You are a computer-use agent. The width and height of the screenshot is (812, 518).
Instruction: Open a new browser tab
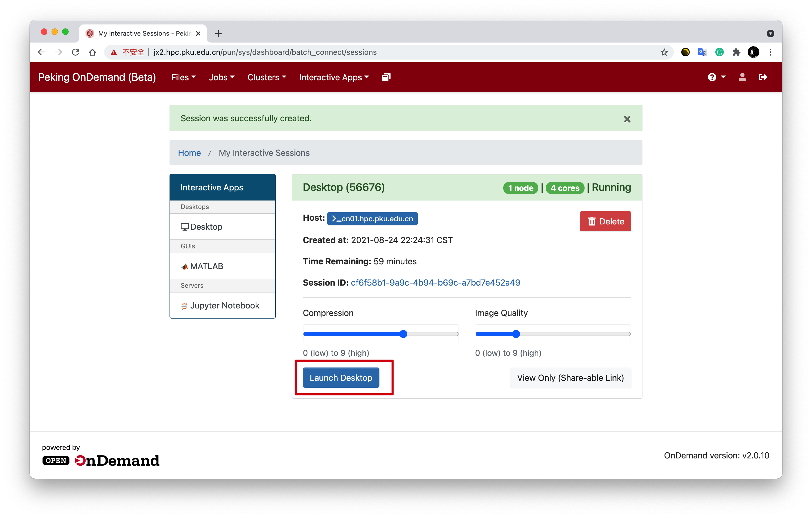click(x=218, y=34)
